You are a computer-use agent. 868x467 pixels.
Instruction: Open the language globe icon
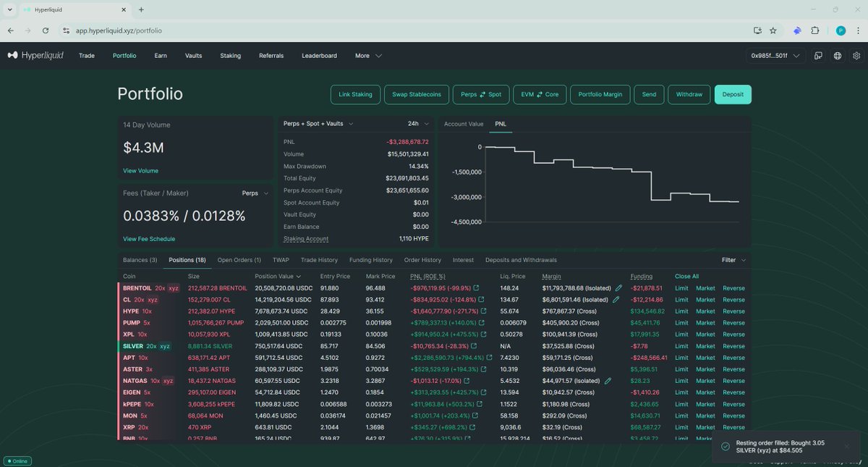coord(838,56)
